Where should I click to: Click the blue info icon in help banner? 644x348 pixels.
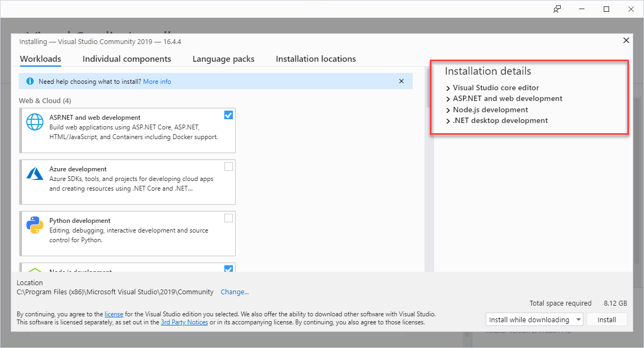pos(30,82)
